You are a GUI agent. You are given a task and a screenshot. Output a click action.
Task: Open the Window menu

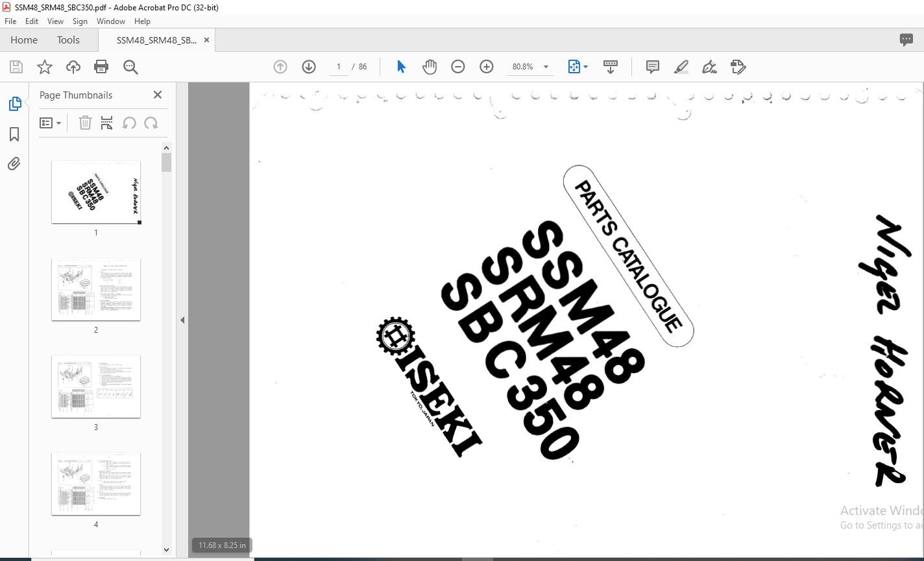111,21
